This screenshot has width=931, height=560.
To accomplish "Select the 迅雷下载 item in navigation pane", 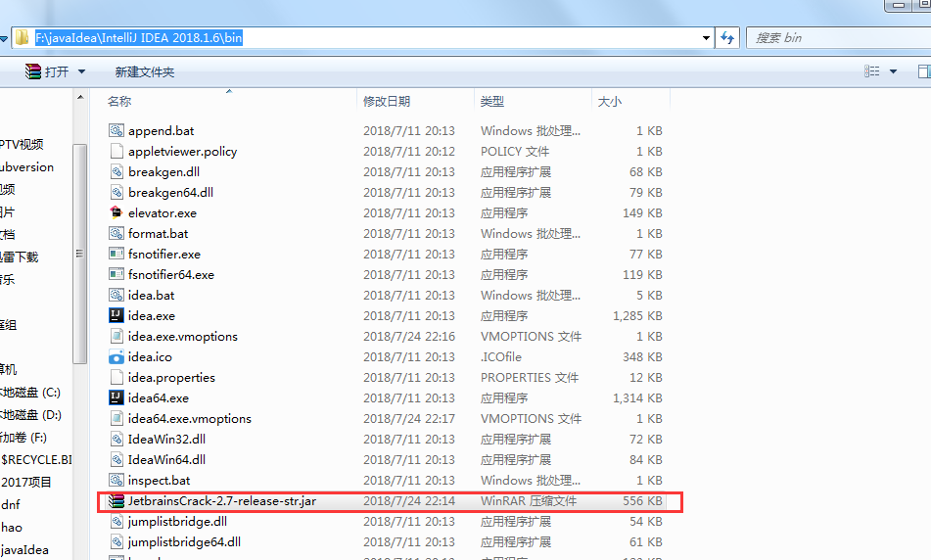I will coord(19,257).
